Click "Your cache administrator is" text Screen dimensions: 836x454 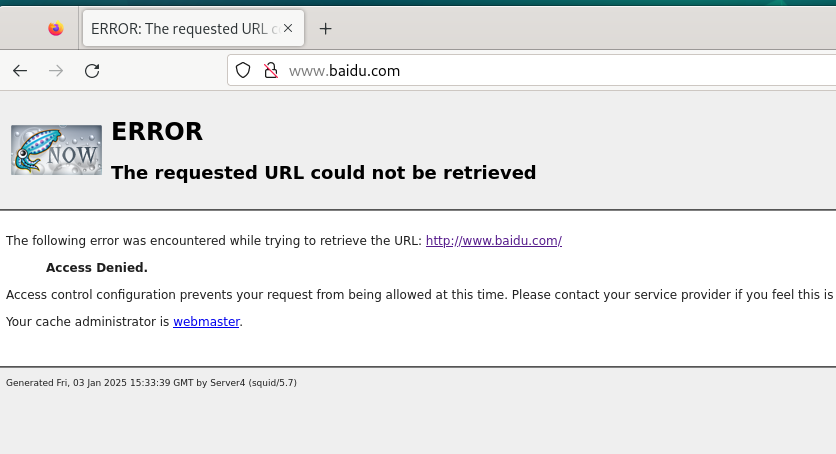point(87,321)
